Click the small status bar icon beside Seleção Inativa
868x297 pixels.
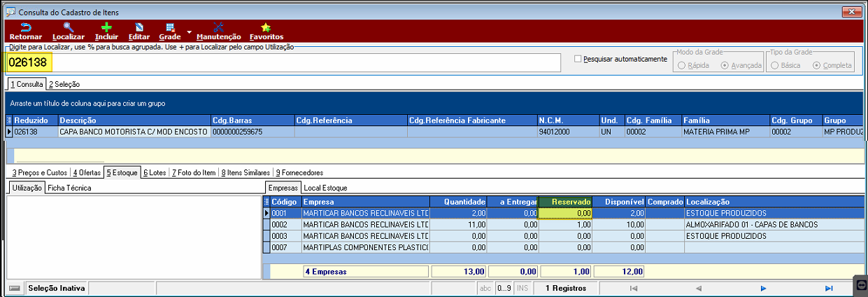14,288
